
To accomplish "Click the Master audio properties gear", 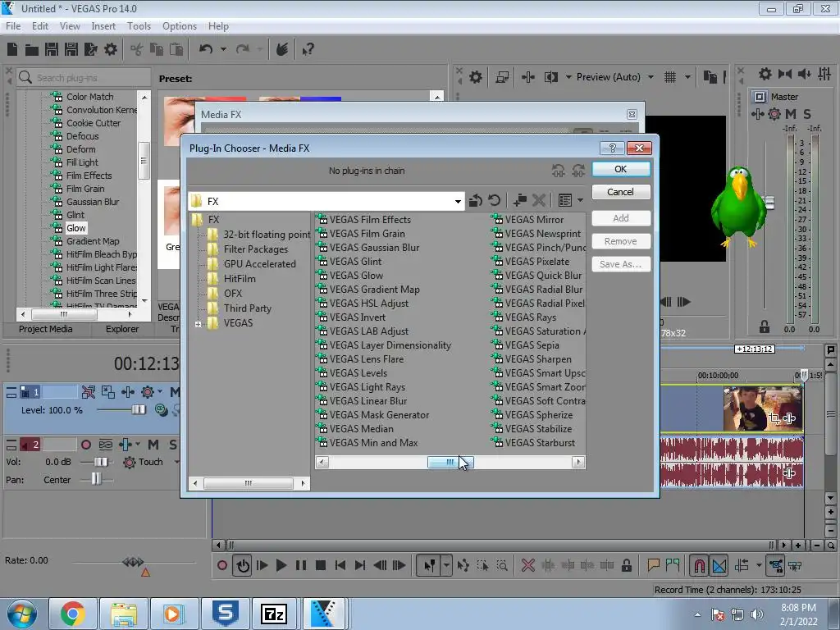I will [765, 74].
